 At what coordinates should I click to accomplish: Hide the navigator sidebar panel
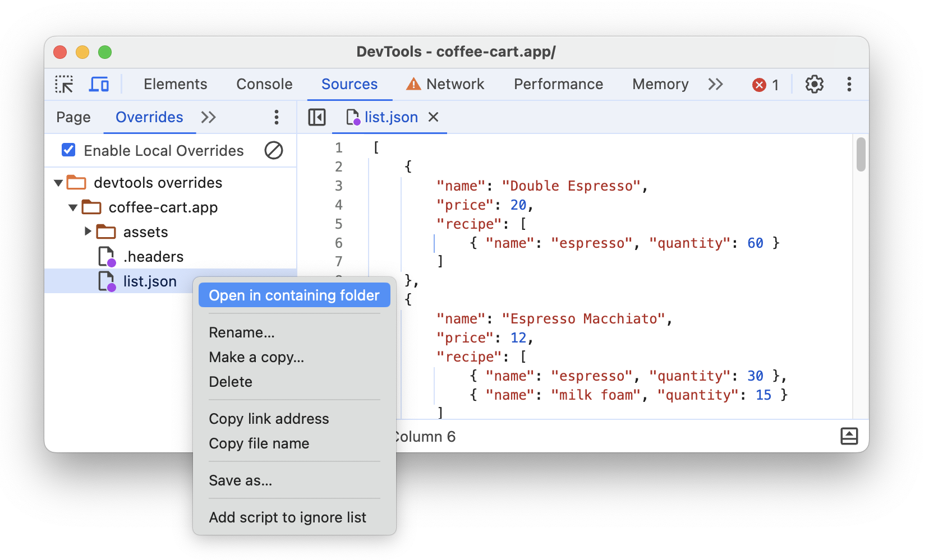point(317,117)
